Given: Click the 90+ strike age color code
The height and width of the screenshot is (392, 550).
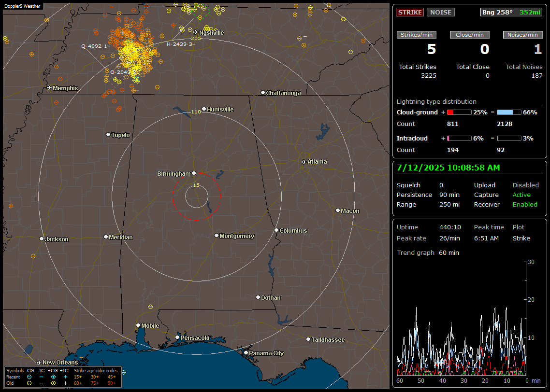Looking at the screenshot, I should [112, 383].
